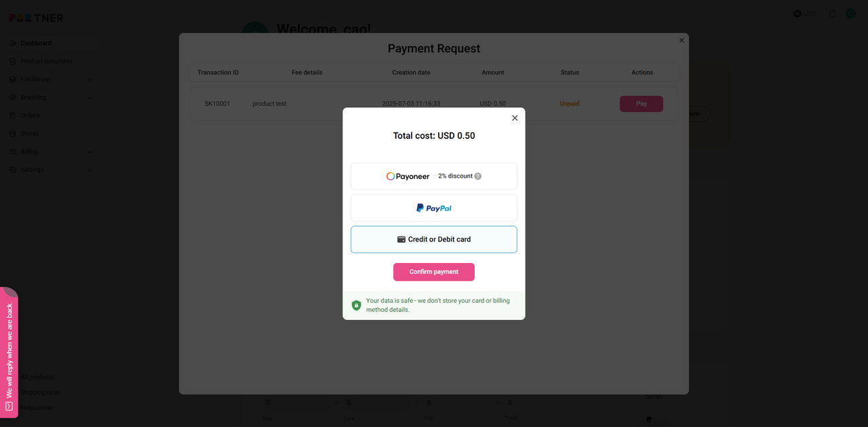Select the Payoneer payment option
The width and height of the screenshot is (868, 427).
click(434, 176)
